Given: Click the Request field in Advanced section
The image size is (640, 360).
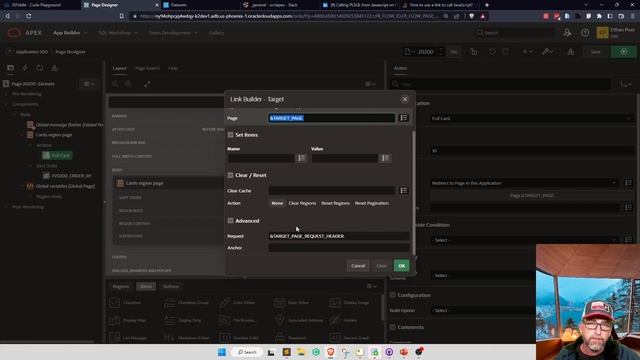Looking at the screenshot, I should point(339,236).
